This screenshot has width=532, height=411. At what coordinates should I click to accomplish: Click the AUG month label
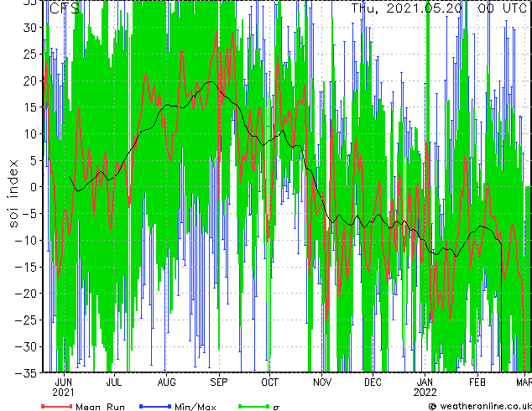pyautogui.click(x=167, y=382)
